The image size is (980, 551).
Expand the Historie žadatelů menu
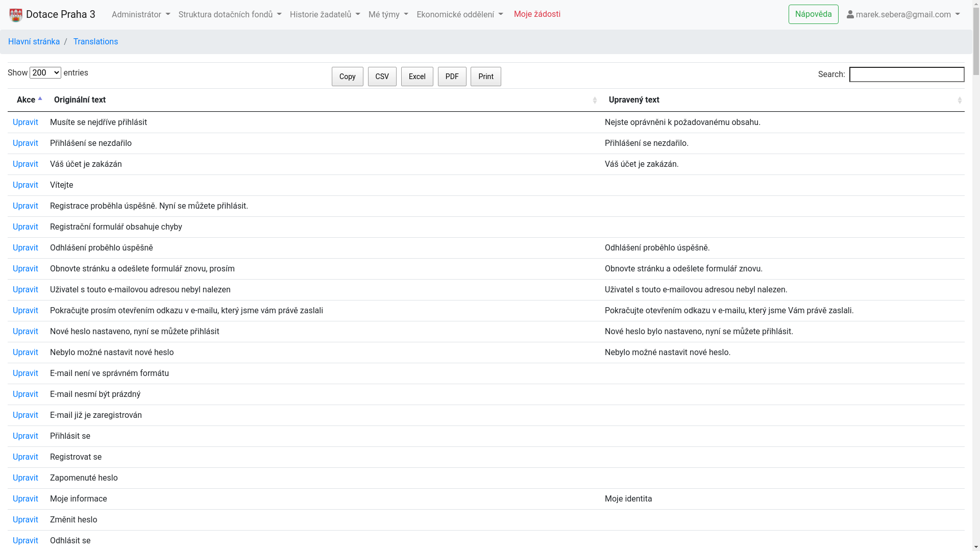click(325, 15)
